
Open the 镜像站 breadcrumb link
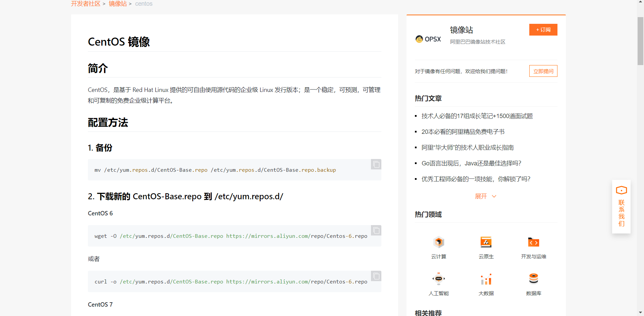click(x=118, y=4)
